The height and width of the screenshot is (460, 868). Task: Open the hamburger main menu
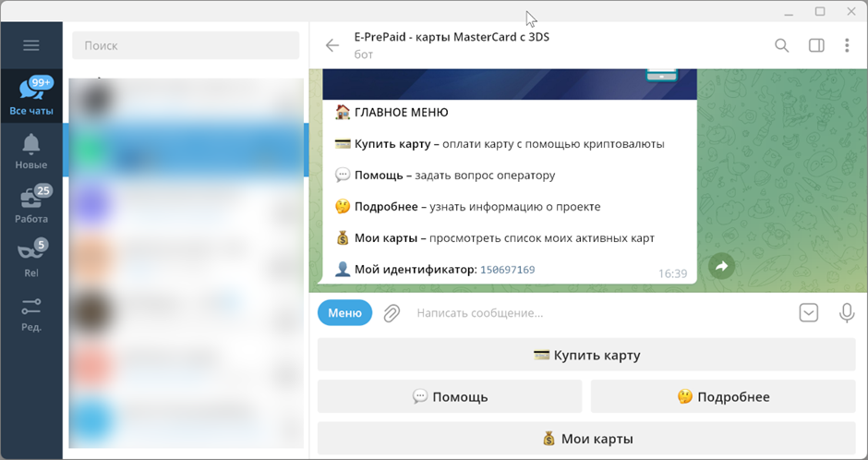(x=31, y=45)
